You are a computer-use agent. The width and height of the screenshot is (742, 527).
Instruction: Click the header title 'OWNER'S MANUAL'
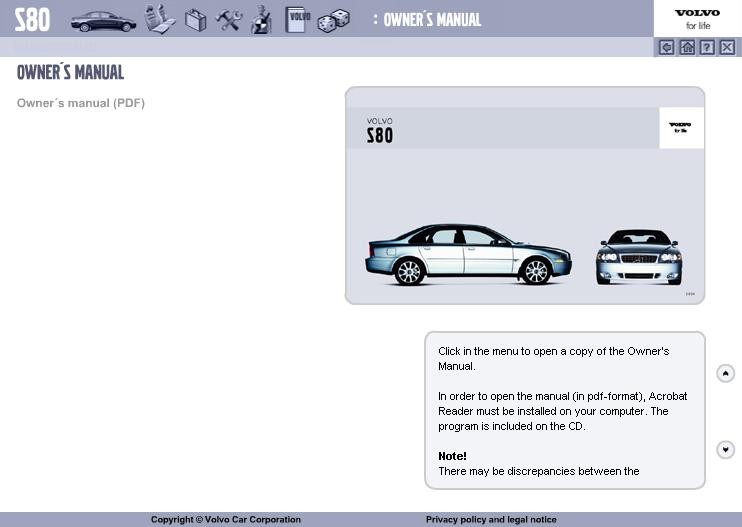[432, 20]
